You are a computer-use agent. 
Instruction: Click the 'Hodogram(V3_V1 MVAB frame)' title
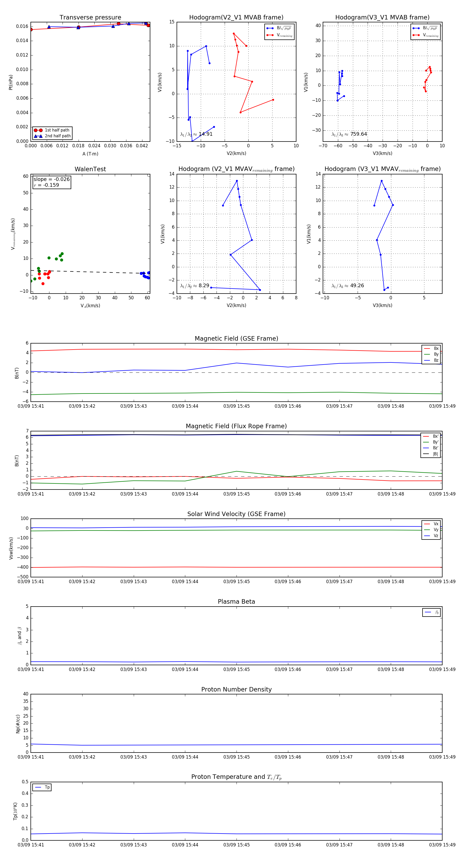point(382,18)
